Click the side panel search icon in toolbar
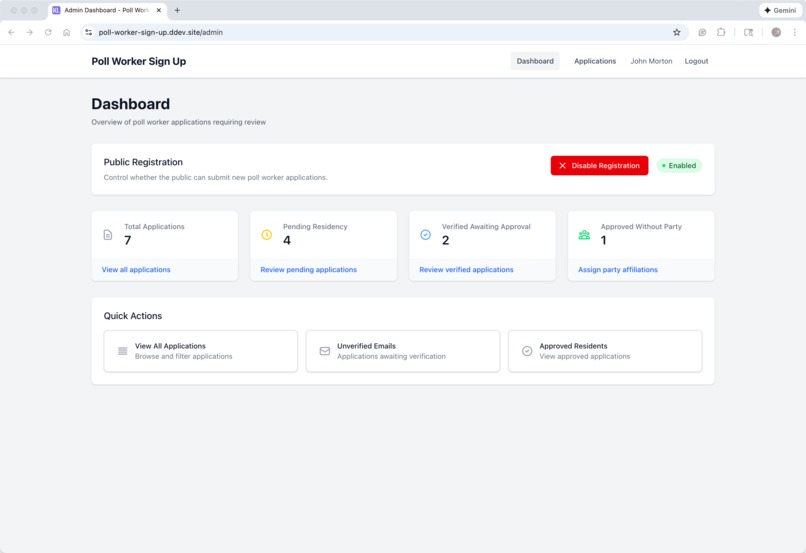 748,32
